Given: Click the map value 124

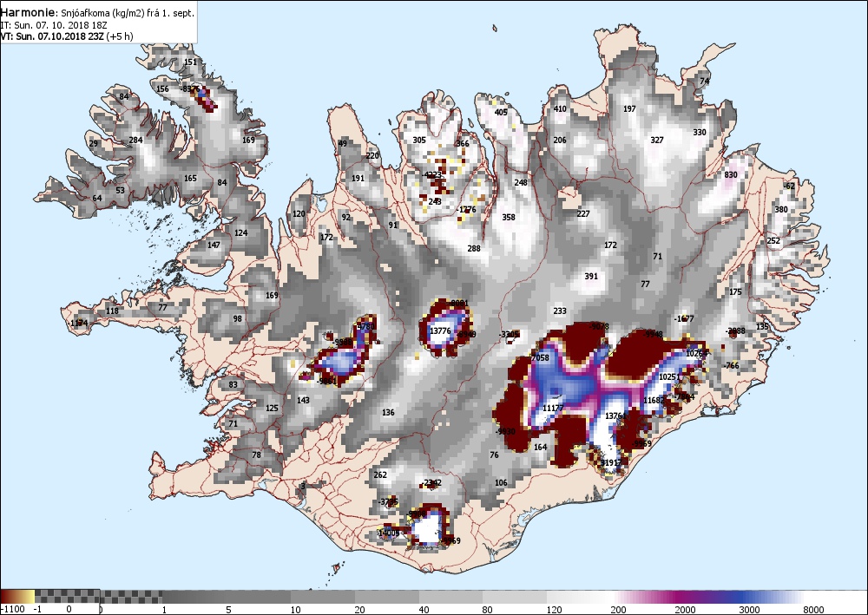Looking at the screenshot, I should pyautogui.click(x=240, y=232).
